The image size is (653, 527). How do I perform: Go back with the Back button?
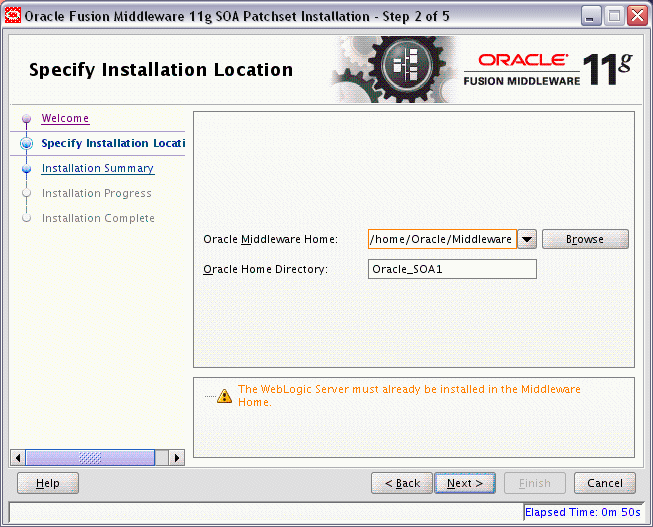point(402,483)
